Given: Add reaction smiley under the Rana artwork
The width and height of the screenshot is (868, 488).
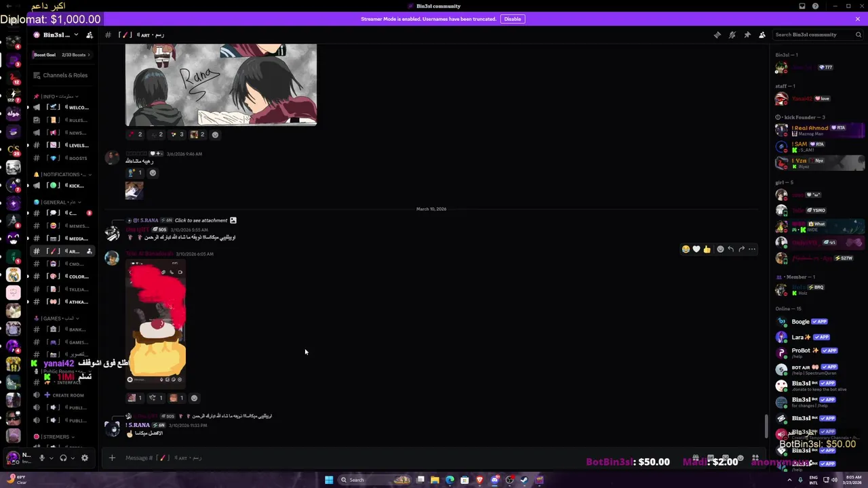Looking at the screenshot, I should coord(215,135).
